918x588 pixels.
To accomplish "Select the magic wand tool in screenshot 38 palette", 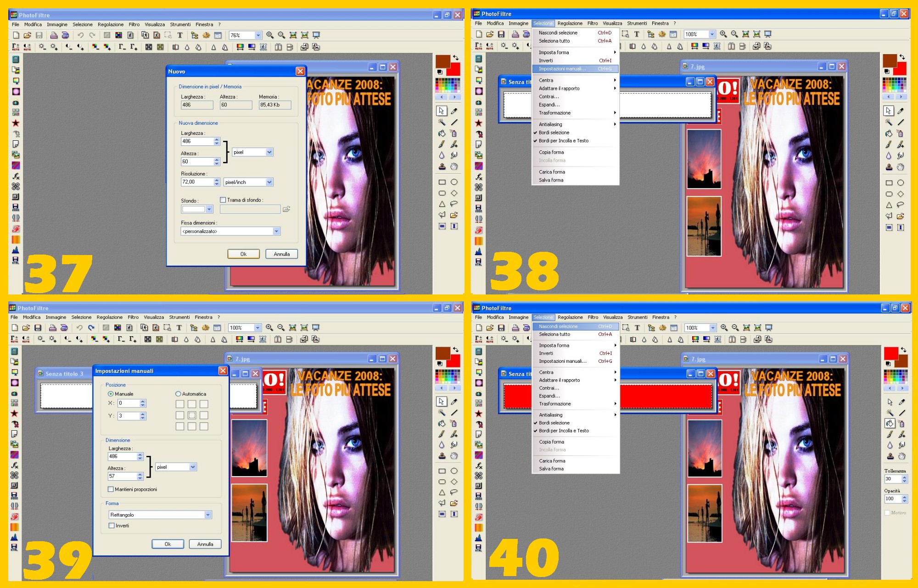I will [889, 122].
